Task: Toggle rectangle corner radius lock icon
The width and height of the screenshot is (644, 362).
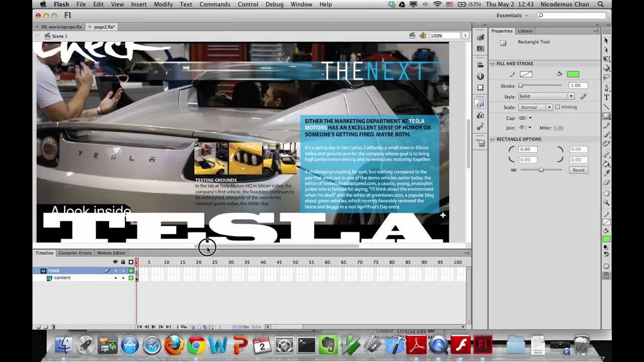Action: (x=513, y=170)
